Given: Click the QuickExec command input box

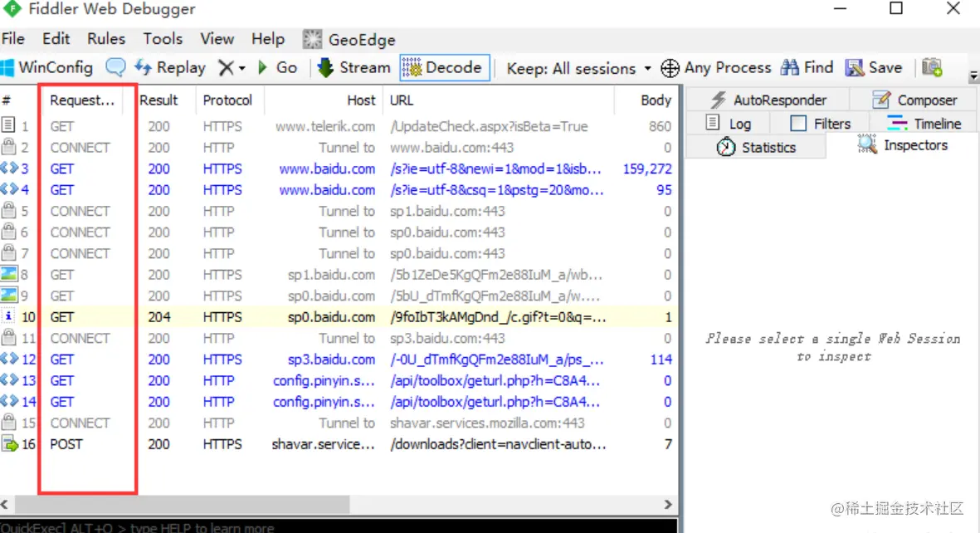Looking at the screenshot, I should pyautogui.click(x=339, y=526).
